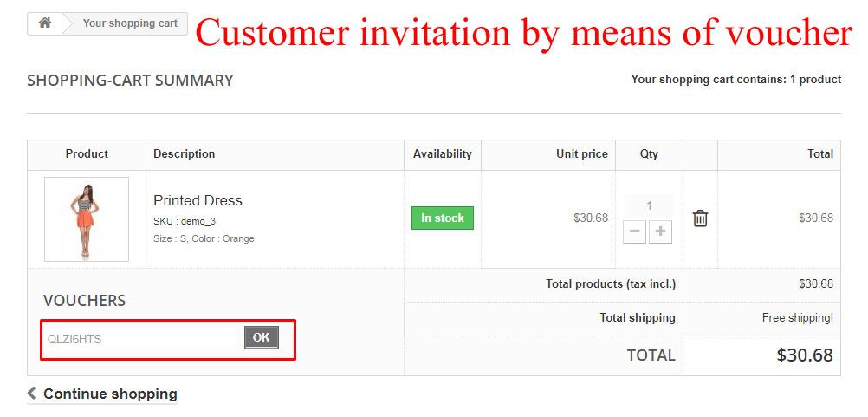868x417 pixels.
Task: Decrease quantity with the minus button
Action: (634, 232)
